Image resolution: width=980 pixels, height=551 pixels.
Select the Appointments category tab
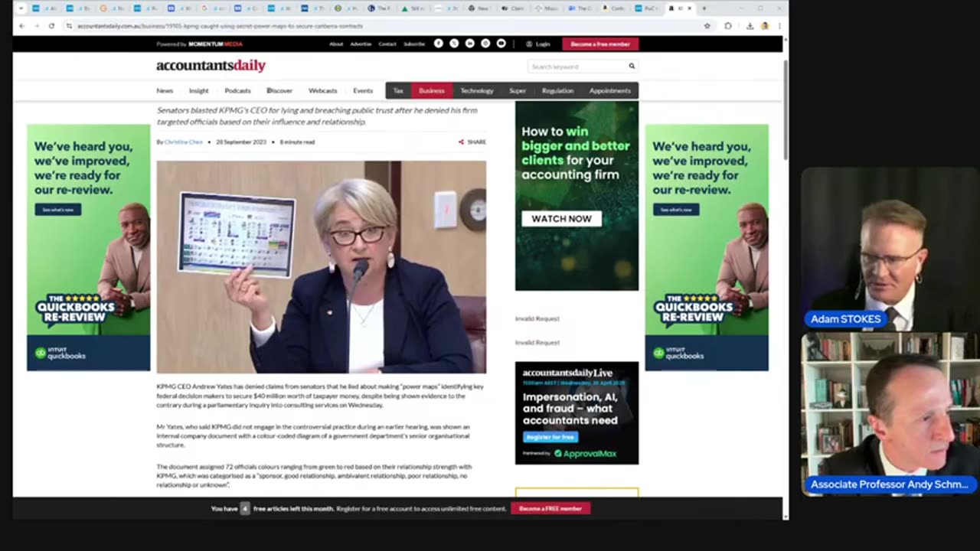[x=609, y=90]
